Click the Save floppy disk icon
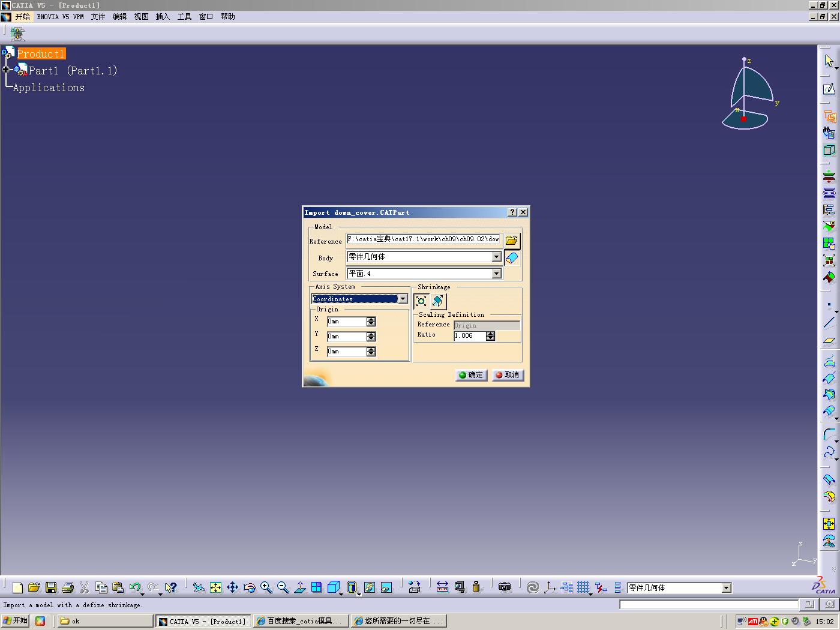Screen dimensions: 840x630 click(x=51, y=587)
